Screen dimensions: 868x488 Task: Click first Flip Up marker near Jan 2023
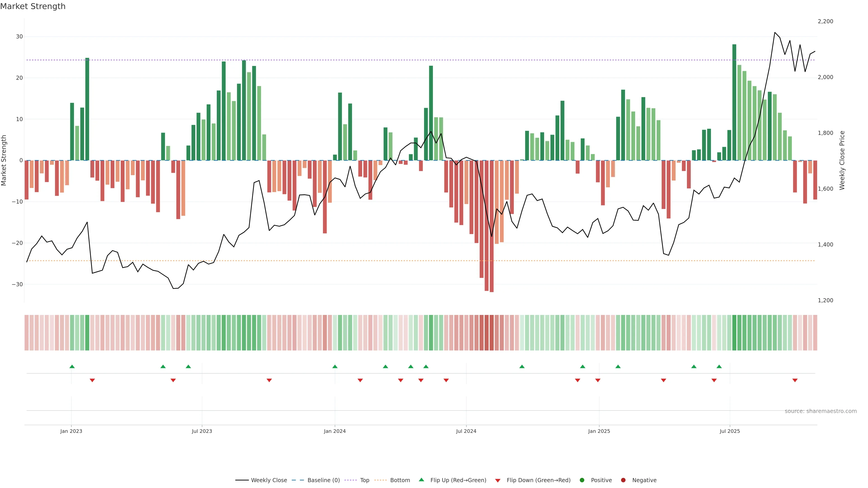pos(72,366)
